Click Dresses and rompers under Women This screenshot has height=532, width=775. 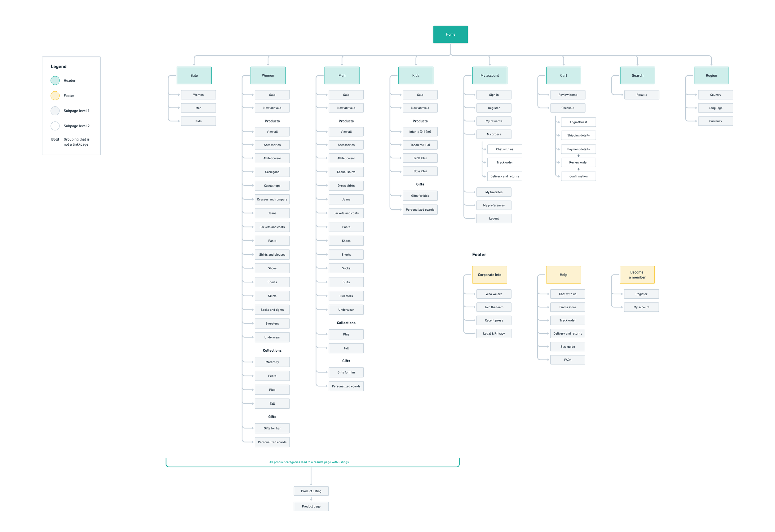tap(272, 199)
